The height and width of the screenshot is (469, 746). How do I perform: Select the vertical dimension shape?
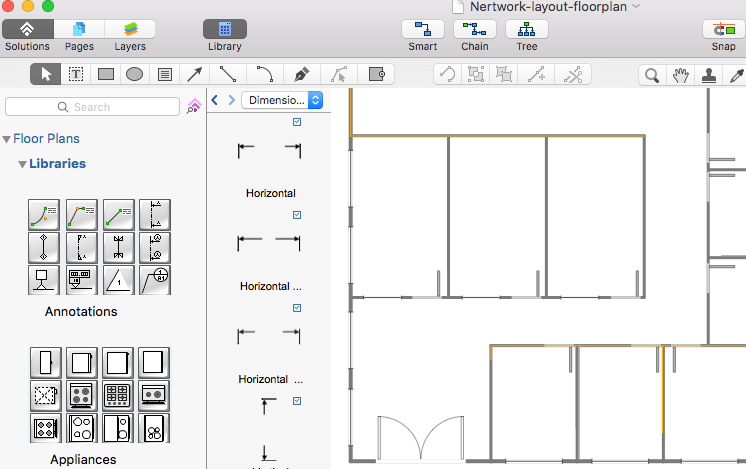click(x=269, y=430)
